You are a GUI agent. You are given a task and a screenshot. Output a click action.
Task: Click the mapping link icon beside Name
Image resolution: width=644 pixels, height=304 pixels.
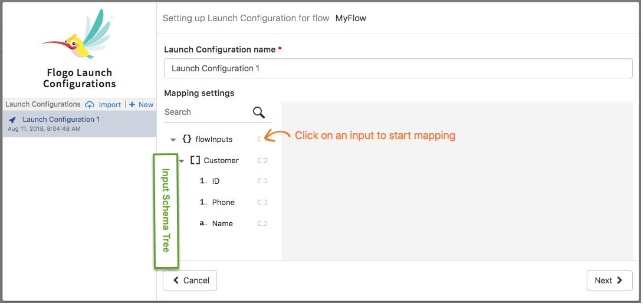coord(262,224)
